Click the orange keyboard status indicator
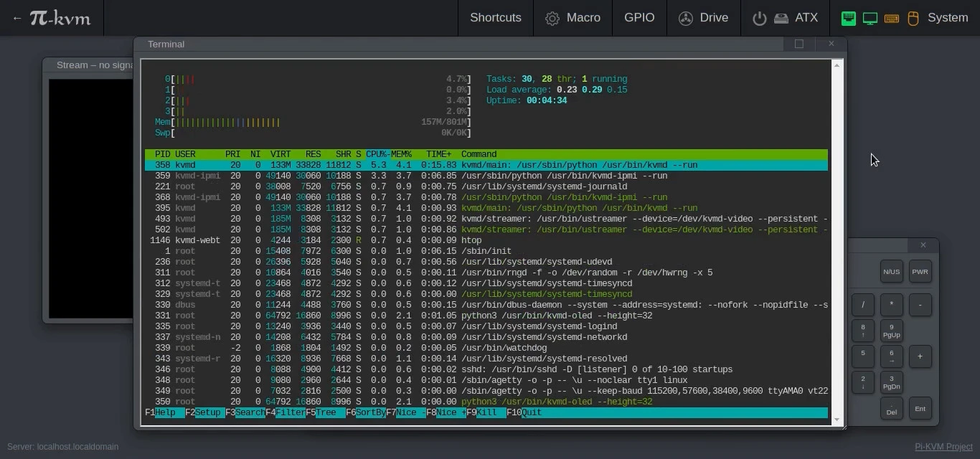Viewport: 980px width, 459px height. 891,18
